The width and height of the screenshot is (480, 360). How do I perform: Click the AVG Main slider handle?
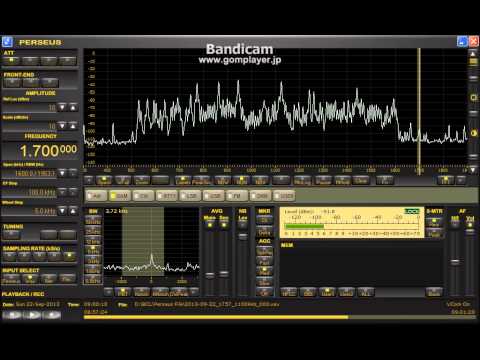point(210,275)
